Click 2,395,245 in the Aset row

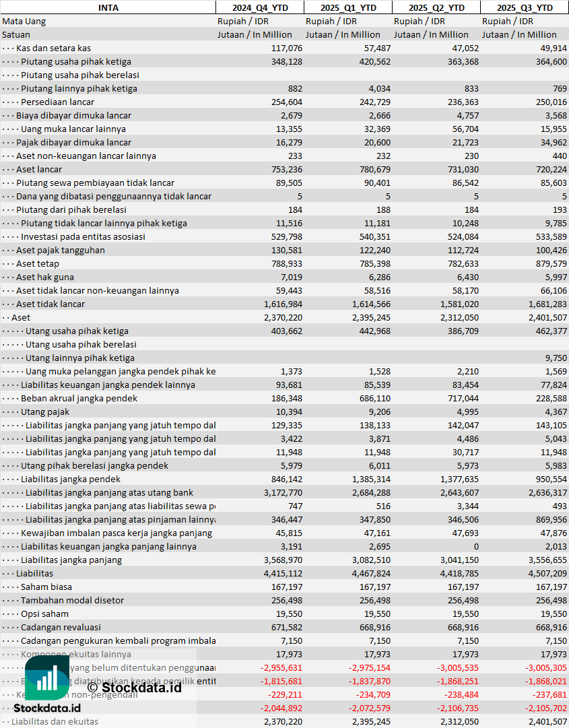click(371, 318)
